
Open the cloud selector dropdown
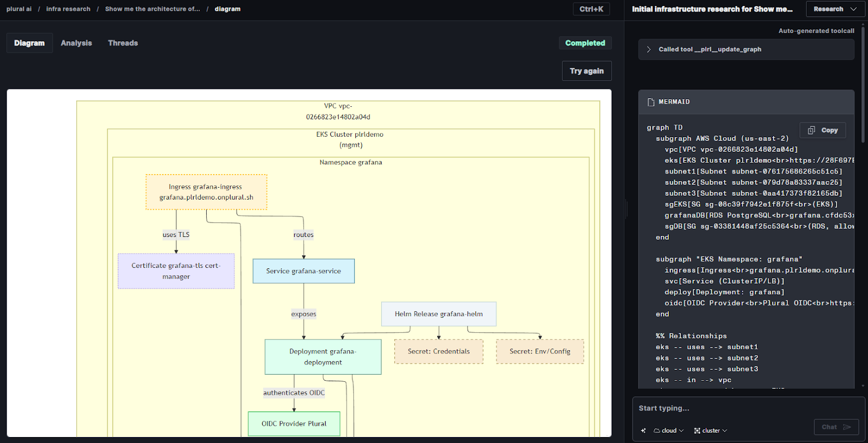pos(668,431)
